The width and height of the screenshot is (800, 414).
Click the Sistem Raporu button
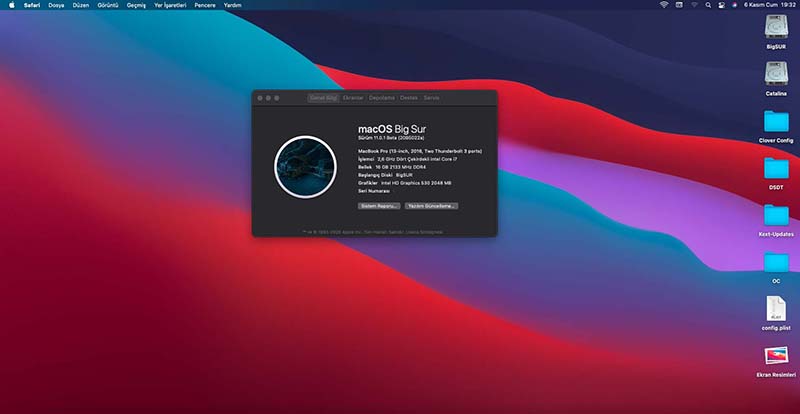[379, 205]
